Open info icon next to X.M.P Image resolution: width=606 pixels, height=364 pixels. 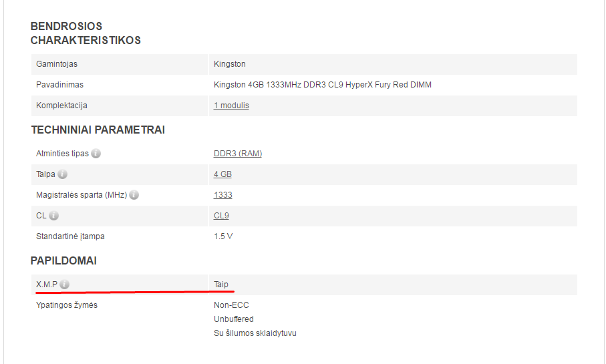tap(65, 285)
